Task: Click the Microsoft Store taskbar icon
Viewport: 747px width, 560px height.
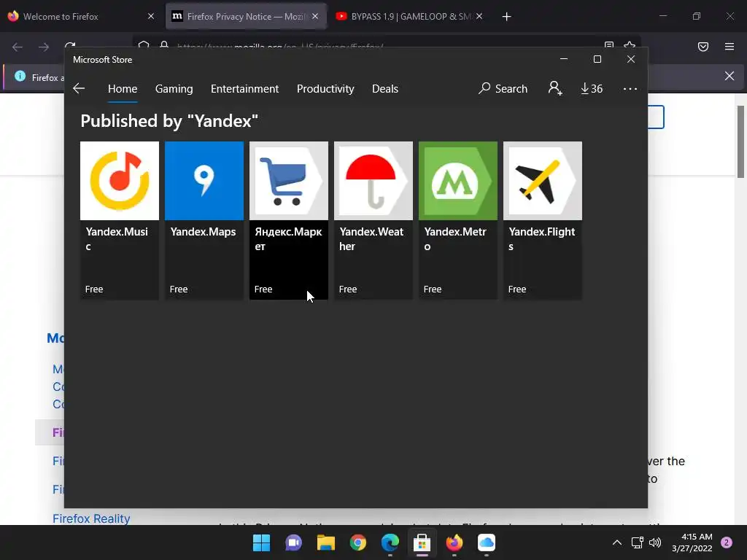Action: coord(422,542)
